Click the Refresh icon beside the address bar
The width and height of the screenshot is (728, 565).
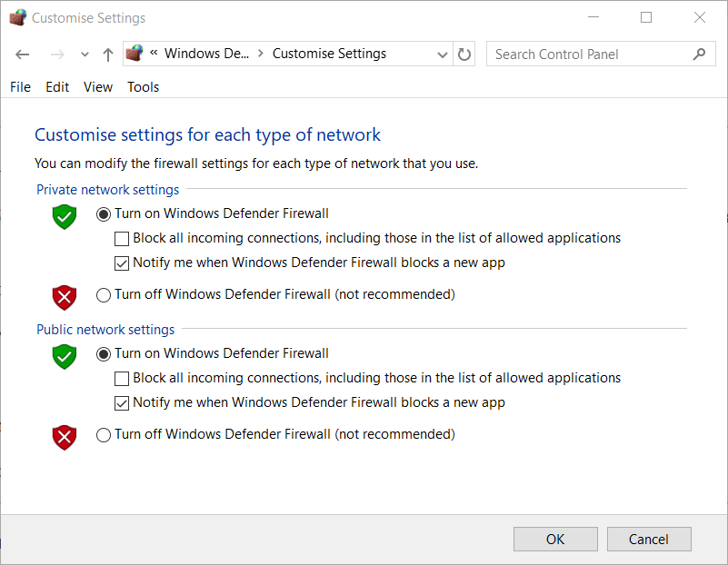point(464,54)
